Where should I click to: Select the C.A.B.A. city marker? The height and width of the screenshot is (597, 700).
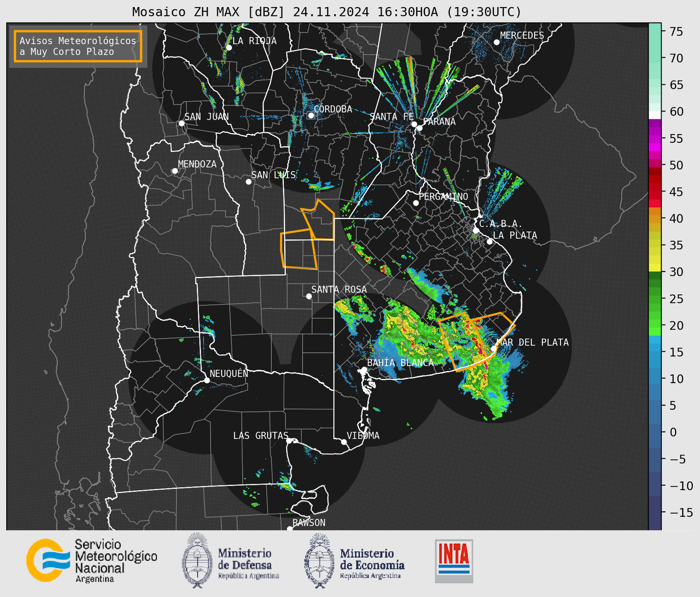coord(476,230)
